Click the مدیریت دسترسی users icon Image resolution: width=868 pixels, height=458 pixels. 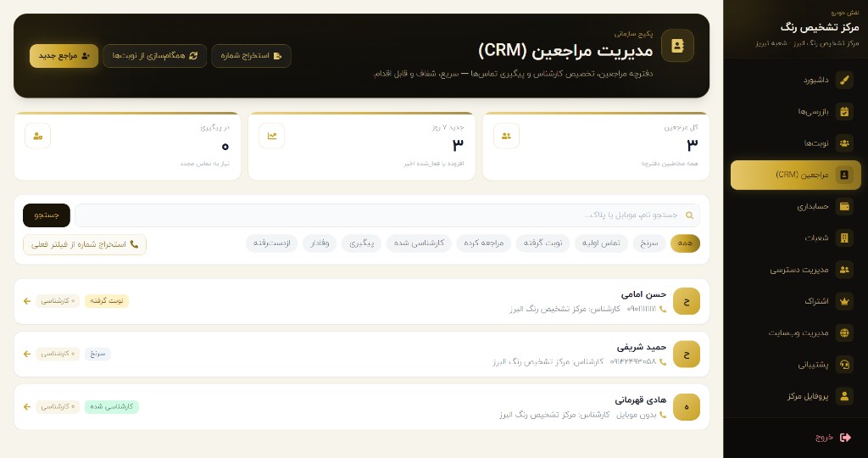pos(844,270)
